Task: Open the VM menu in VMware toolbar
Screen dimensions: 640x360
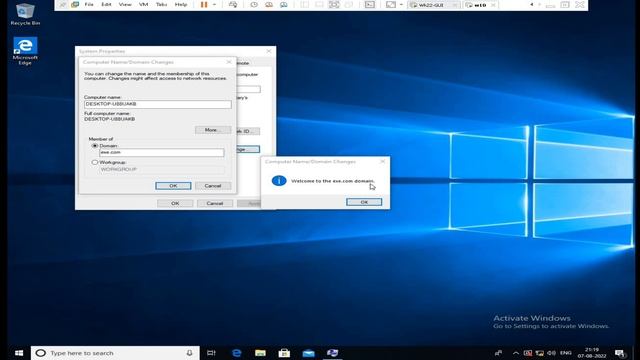Action: tap(143, 4)
